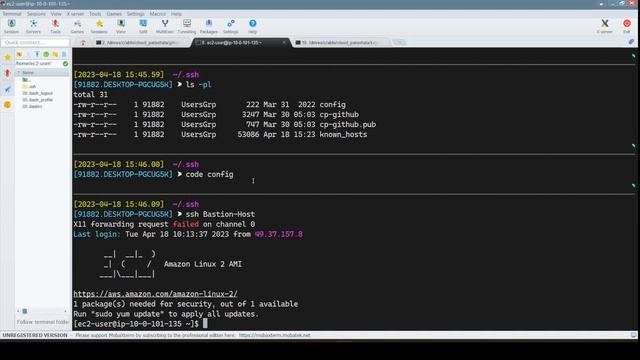
Task: Click the Quick connect input field
Action: click(x=36, y=42)
